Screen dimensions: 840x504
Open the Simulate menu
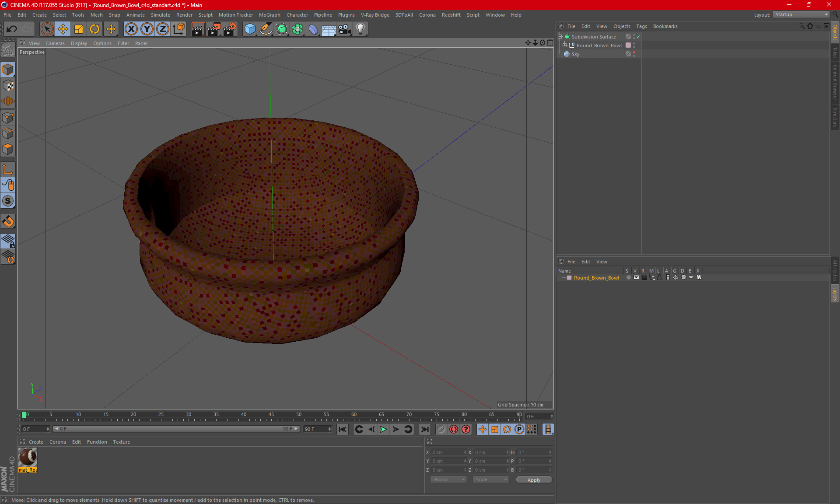pos(160,15)
